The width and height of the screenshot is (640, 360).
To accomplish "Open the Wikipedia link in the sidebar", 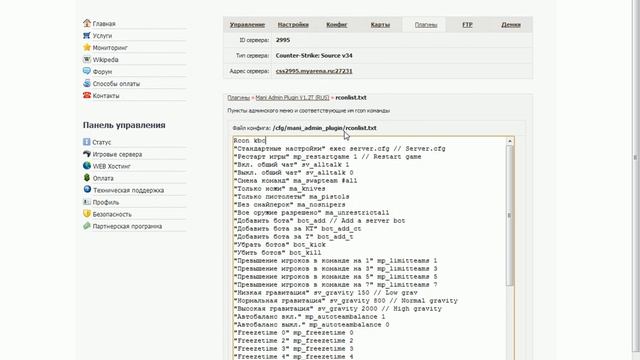I will pyautogui.click(x=105, y=60).
